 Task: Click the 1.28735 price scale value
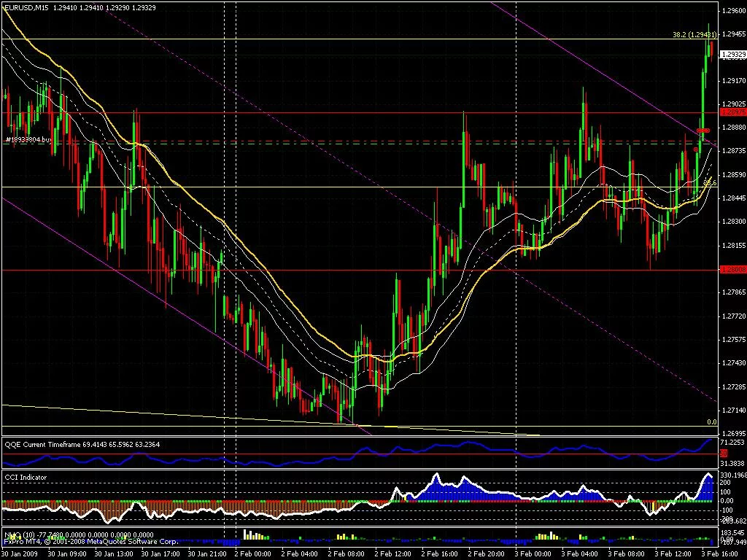[734, 150]
